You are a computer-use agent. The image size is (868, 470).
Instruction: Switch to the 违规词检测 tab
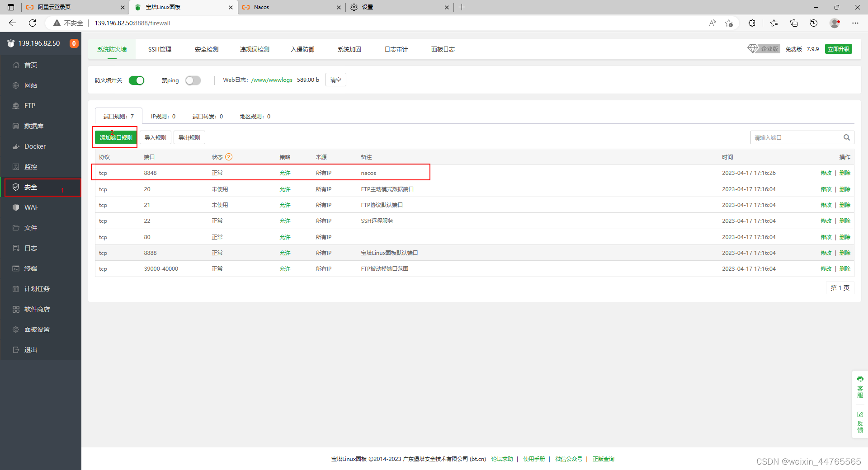pos(255,49)
